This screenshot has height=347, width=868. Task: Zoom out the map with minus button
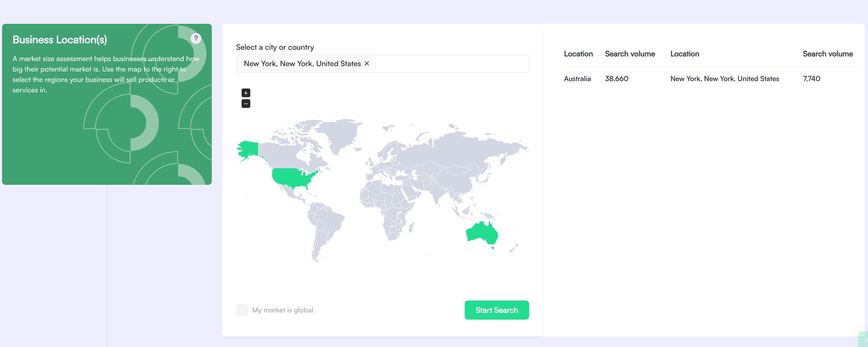point(246,104)
